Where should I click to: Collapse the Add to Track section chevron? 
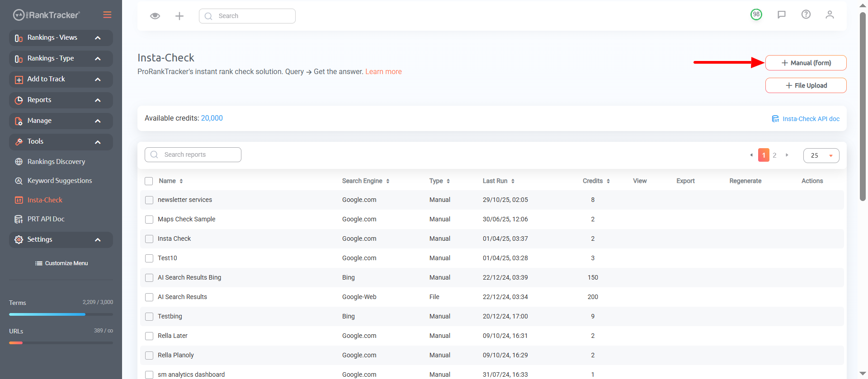(98, 80)
